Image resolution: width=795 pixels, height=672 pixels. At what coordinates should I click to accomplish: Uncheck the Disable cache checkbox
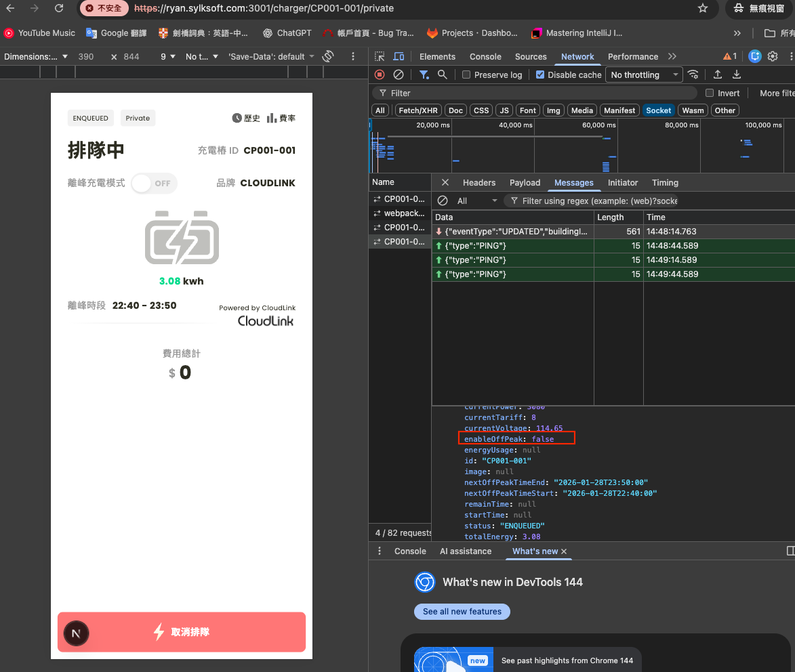540,75
